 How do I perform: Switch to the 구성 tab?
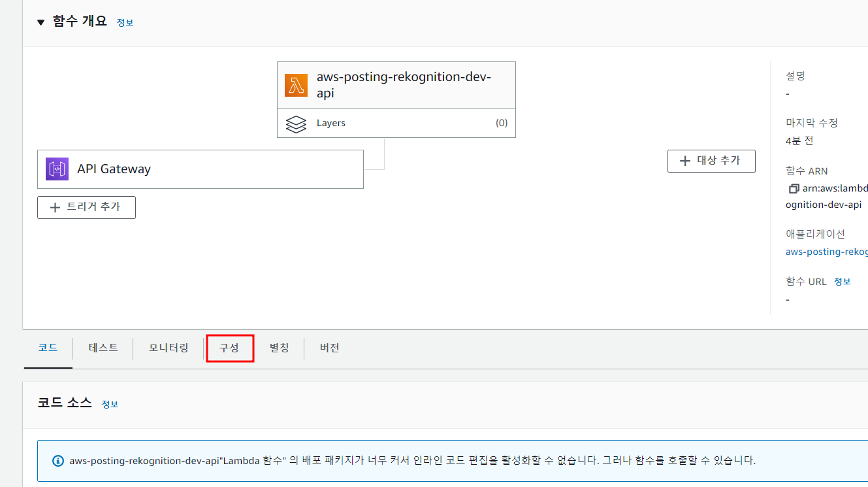(x=229, y=348)
